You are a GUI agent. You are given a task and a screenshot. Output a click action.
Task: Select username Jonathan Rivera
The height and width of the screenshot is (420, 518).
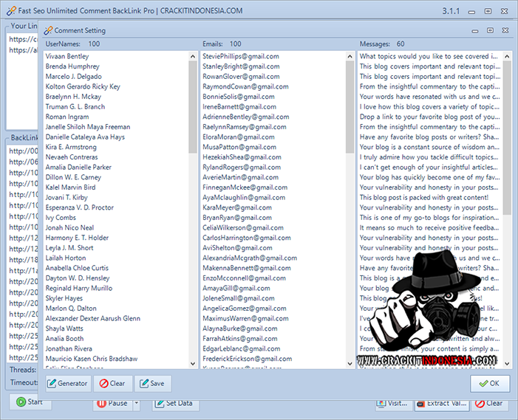[x=69, y=348]
